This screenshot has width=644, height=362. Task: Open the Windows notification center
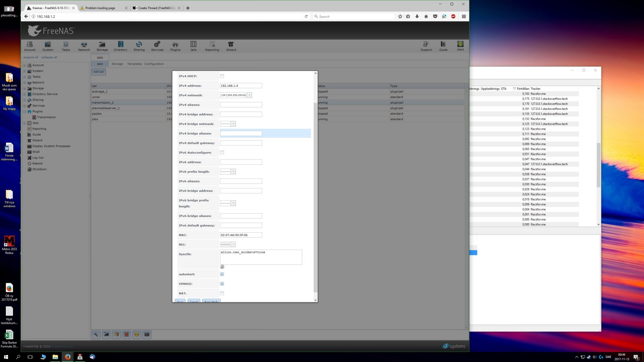click(x=636, y=357)
